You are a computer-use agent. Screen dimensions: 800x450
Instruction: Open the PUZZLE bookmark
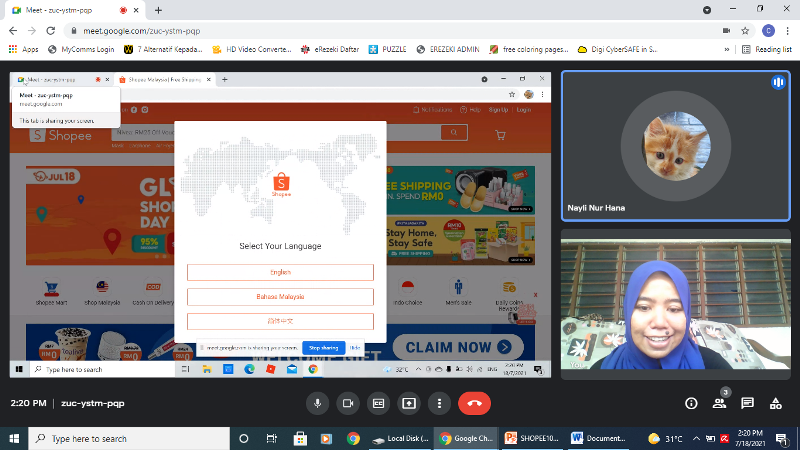point(388,49)
